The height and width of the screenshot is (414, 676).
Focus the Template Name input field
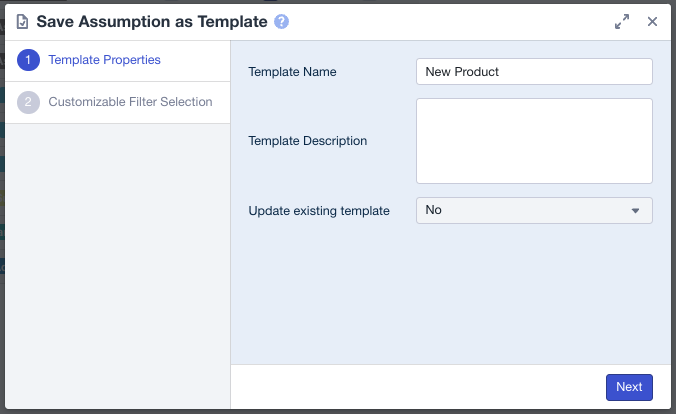(534, 72)
